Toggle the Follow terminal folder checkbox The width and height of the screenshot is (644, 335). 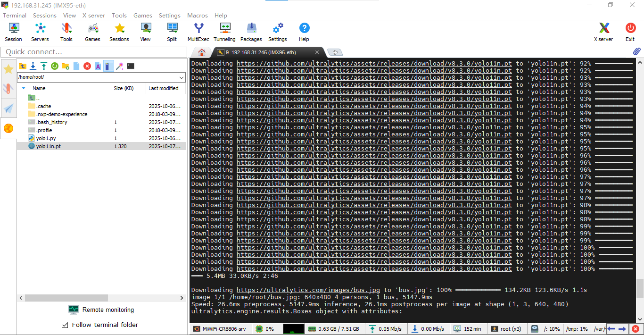pos(65,325)
